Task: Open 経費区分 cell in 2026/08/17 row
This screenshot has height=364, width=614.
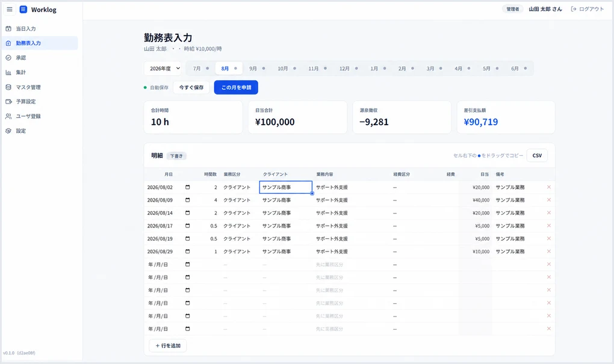Action: tap(411, 226)
